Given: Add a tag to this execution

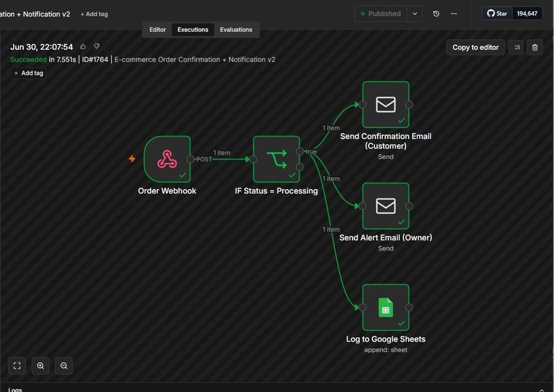Looking at the screenshot, I should (28, 73).
